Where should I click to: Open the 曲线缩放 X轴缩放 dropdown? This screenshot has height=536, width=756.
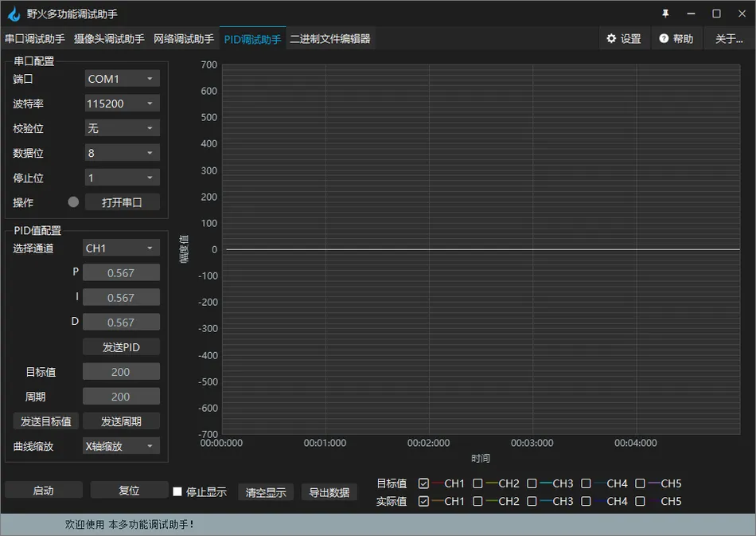[121, 446]
